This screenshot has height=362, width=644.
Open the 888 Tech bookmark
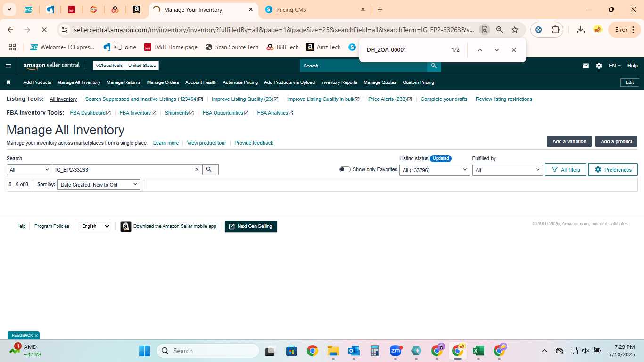[283, 47]
